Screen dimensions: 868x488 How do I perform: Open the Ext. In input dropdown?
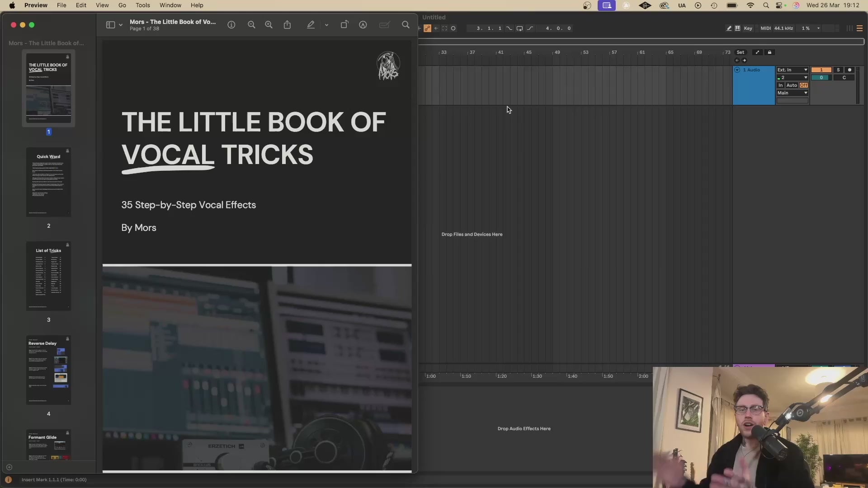pyautogui.click(x=793, y=70)
